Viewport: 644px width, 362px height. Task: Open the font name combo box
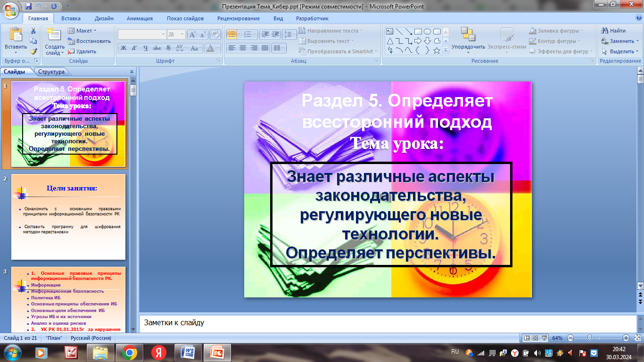(142, 34)
